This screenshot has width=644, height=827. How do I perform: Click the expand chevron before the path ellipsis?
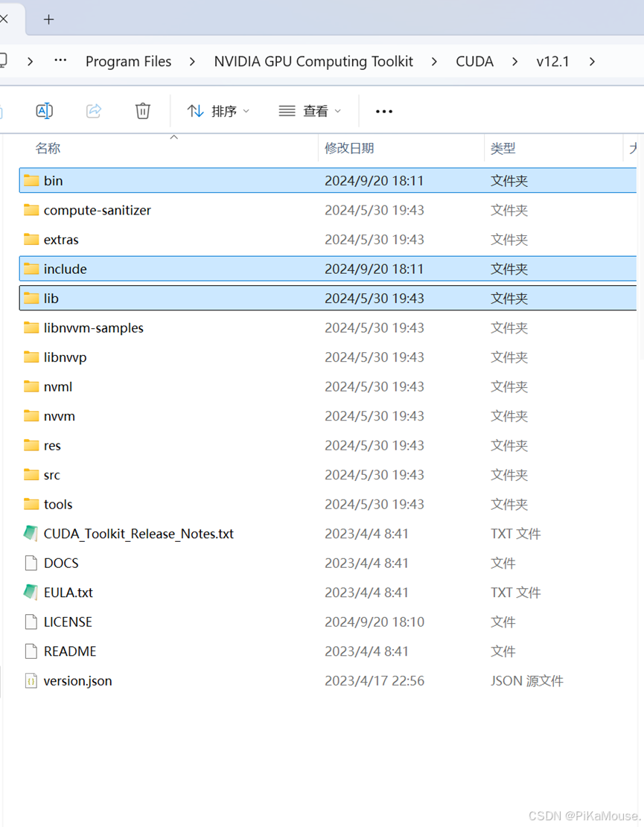pyautogui.click(x=30, y=62)
